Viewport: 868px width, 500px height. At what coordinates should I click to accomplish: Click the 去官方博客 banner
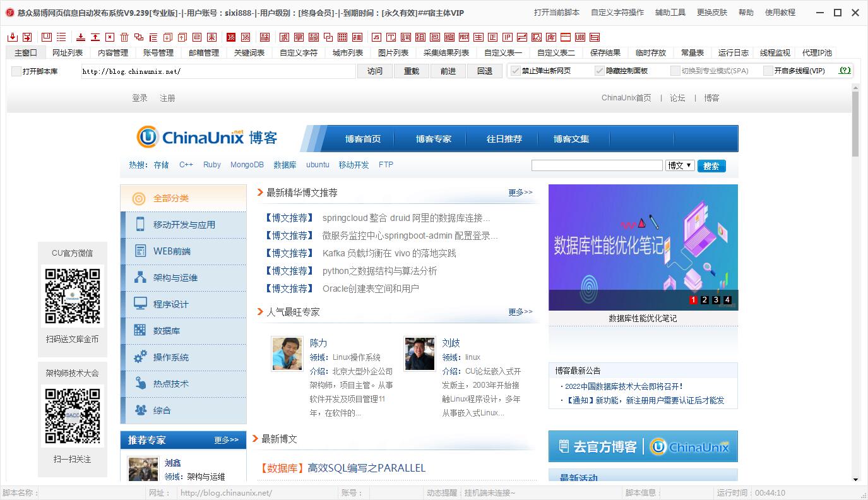point(643,446)
